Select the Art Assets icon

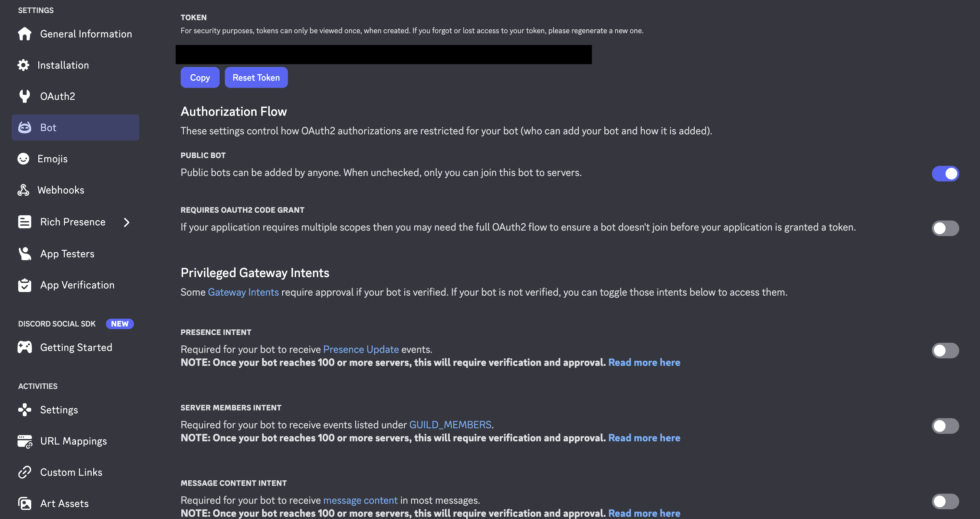coord(24,503)
